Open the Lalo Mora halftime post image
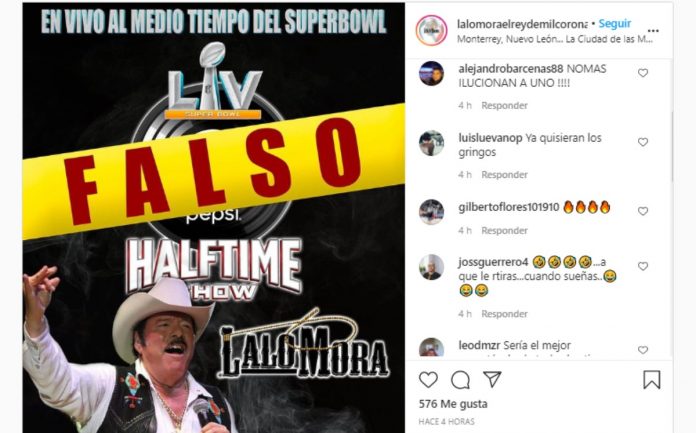Viewport: 696px width, 433px height. point(214,218)
